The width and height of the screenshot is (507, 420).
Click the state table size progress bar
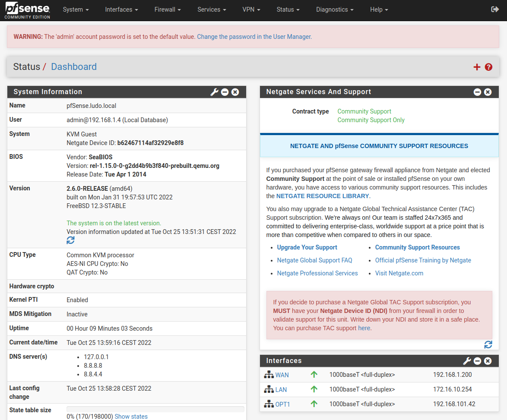[155, 409]
